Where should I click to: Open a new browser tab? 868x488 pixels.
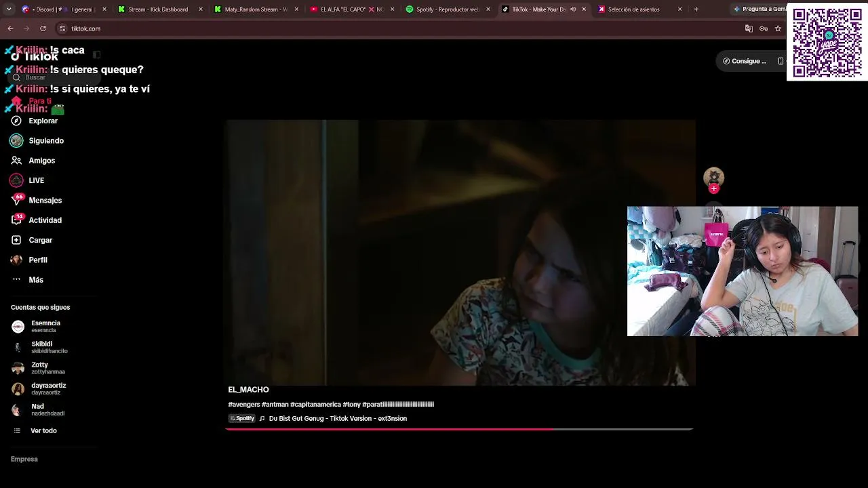pos(696,9)
